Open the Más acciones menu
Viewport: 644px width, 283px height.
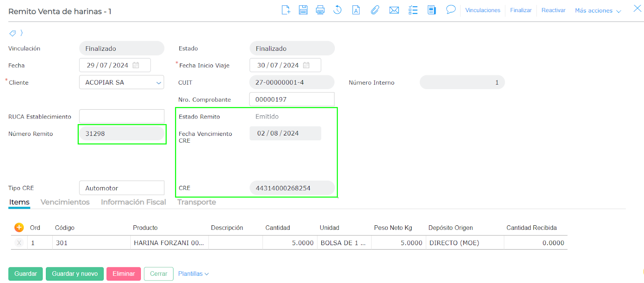pos(598,10)
